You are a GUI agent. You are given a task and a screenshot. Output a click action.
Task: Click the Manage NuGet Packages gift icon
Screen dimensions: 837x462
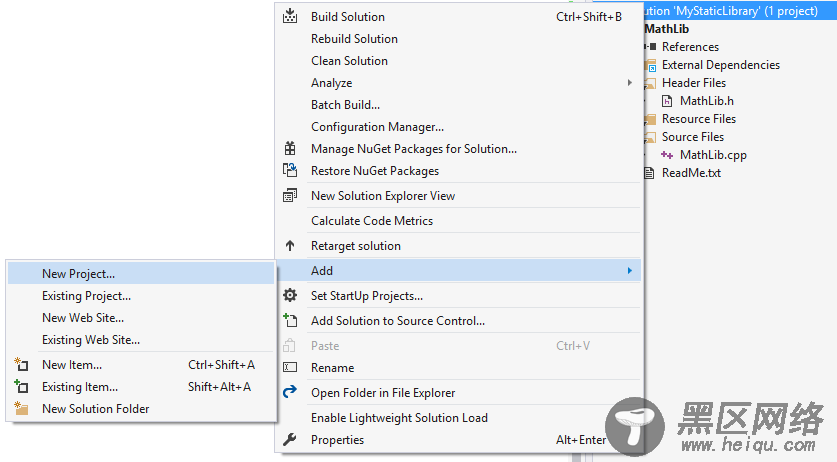click(290, 148)
